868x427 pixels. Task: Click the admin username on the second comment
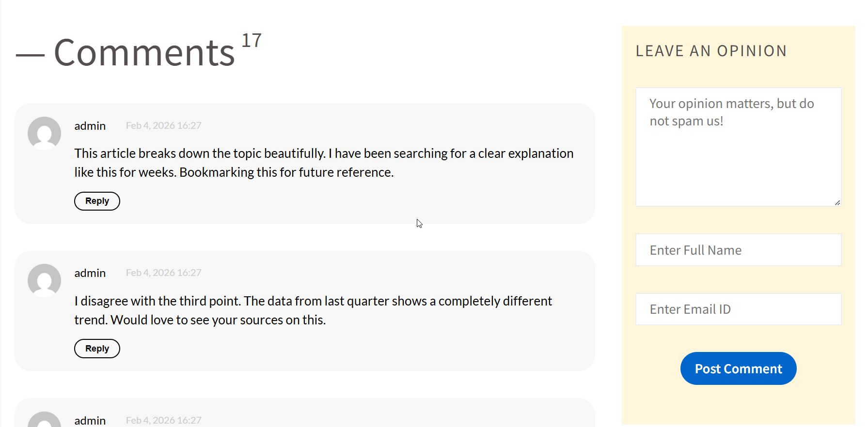[x=90, y=273]
